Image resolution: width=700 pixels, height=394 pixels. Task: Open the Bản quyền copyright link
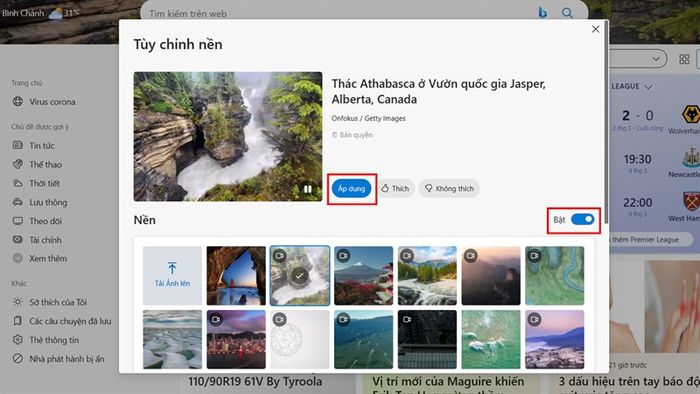[352, 135]
